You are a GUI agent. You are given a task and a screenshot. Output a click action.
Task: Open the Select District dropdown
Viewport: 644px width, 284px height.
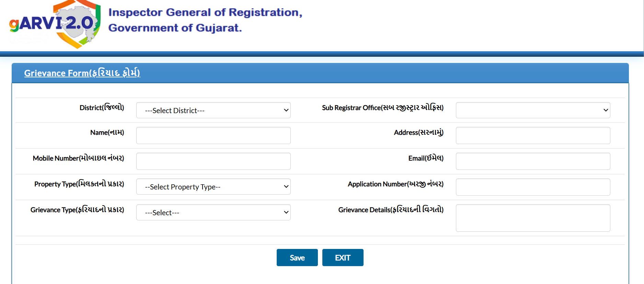(213, 110)
